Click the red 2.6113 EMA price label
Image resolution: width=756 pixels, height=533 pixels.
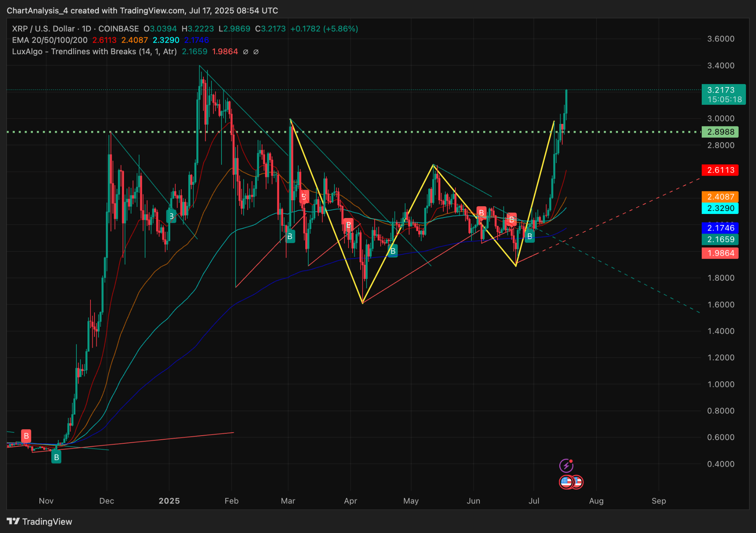tap(720, 170)
